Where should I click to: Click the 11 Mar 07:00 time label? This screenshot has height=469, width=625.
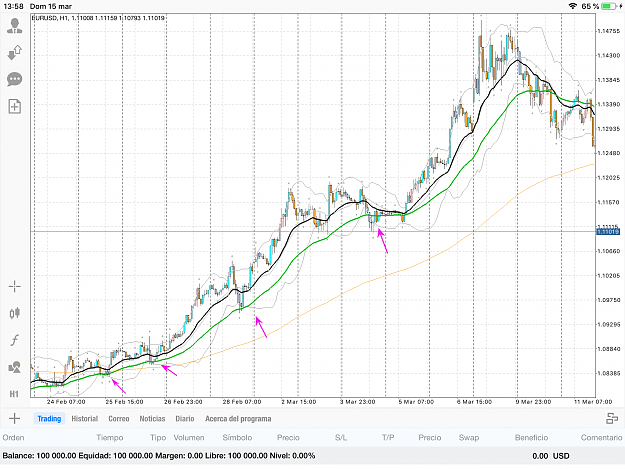coord(593,402)
